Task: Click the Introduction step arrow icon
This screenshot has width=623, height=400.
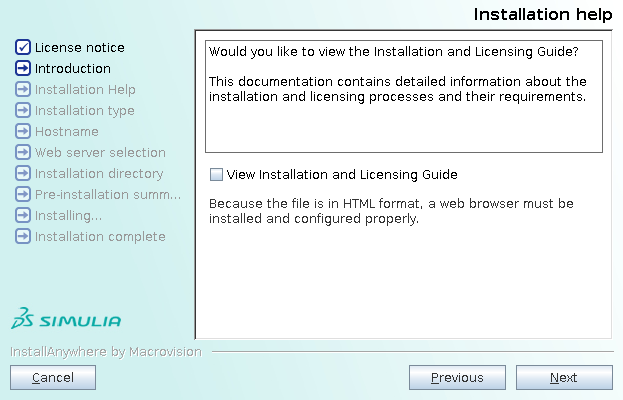Action: point(23,68)
